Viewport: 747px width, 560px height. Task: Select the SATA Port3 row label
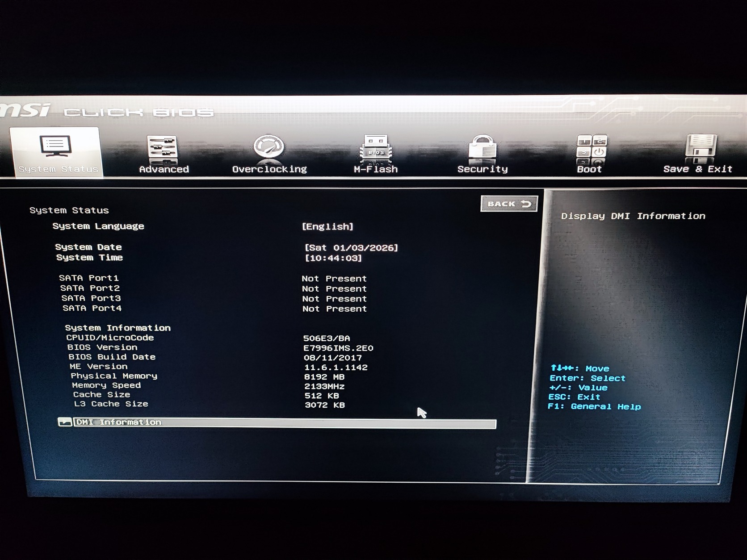point(91,298)
